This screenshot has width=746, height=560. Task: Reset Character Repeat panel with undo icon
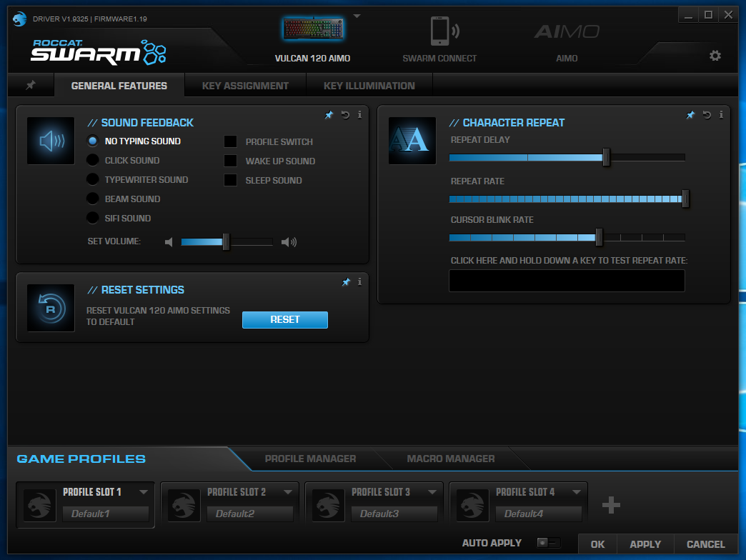pos(707,114)
